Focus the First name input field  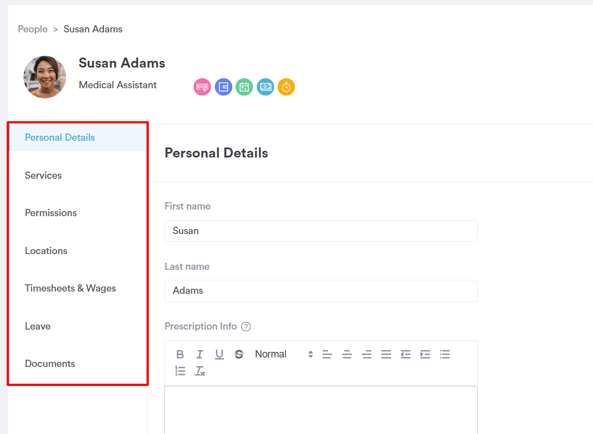(x=321, y=231)
